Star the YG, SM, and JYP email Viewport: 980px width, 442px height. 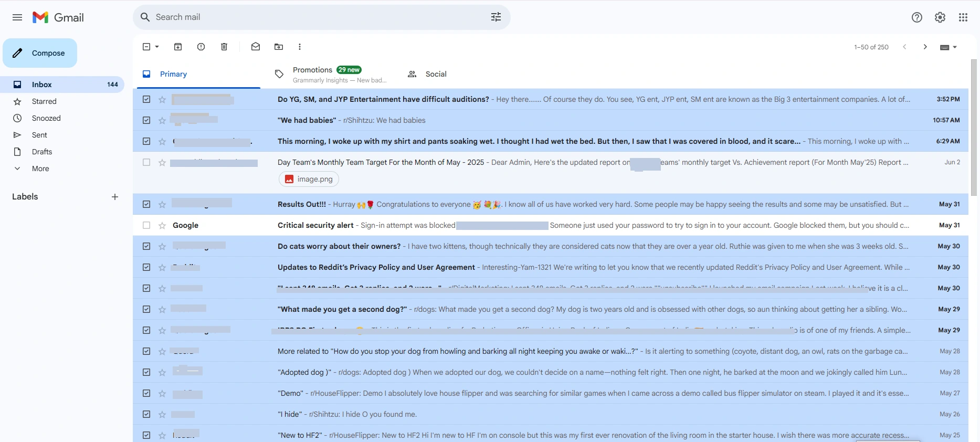tap(162, 99)
